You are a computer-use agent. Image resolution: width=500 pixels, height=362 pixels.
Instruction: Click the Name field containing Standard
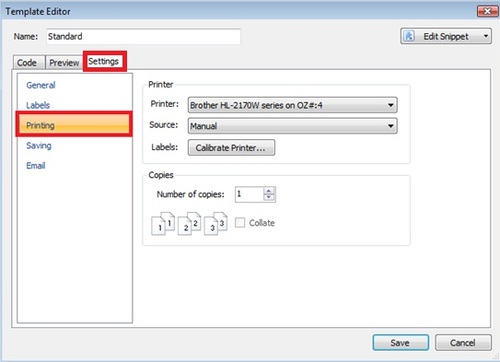point(143,36)
